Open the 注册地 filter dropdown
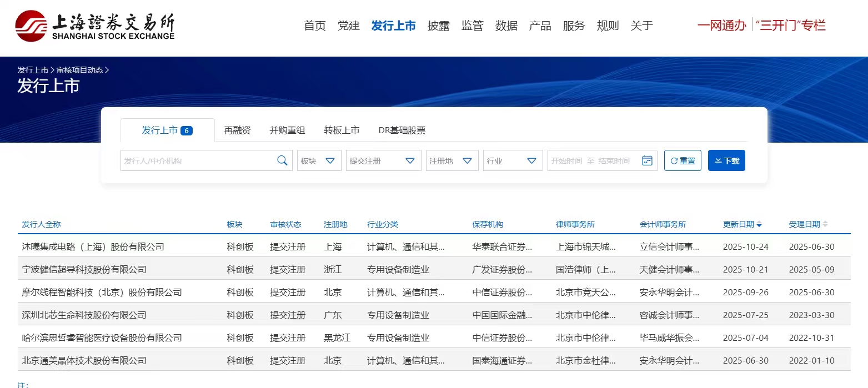868x388 pixels. point(452,160)
